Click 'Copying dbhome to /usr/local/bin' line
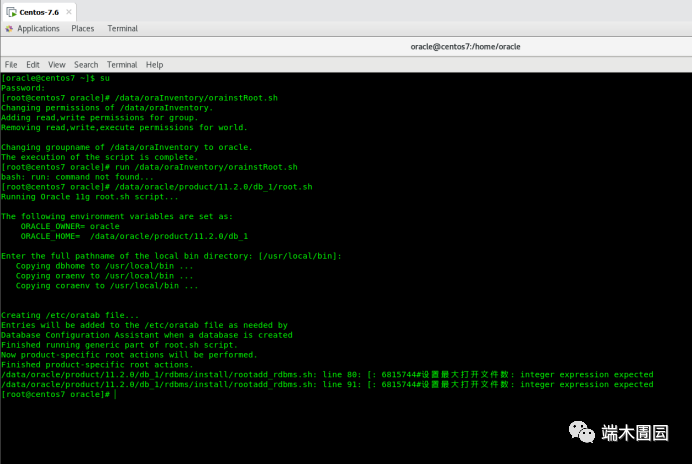Screen dimensions: 692x464 tap(104, 266)
